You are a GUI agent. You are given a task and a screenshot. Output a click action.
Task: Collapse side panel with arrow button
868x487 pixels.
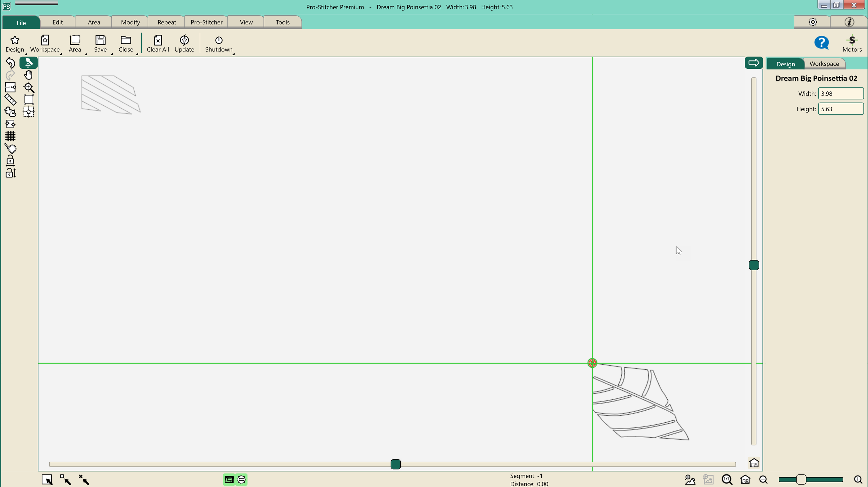click(x=753, y=63)
